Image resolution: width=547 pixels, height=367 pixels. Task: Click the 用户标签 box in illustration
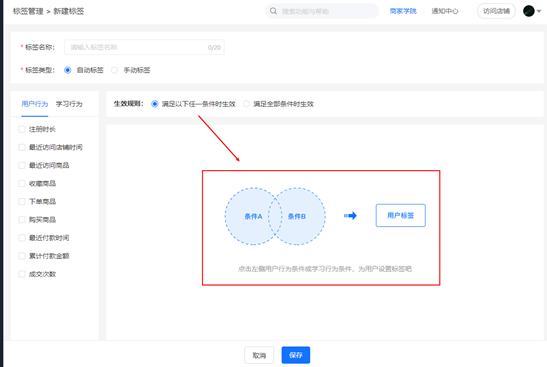click(x=400, y=216)
